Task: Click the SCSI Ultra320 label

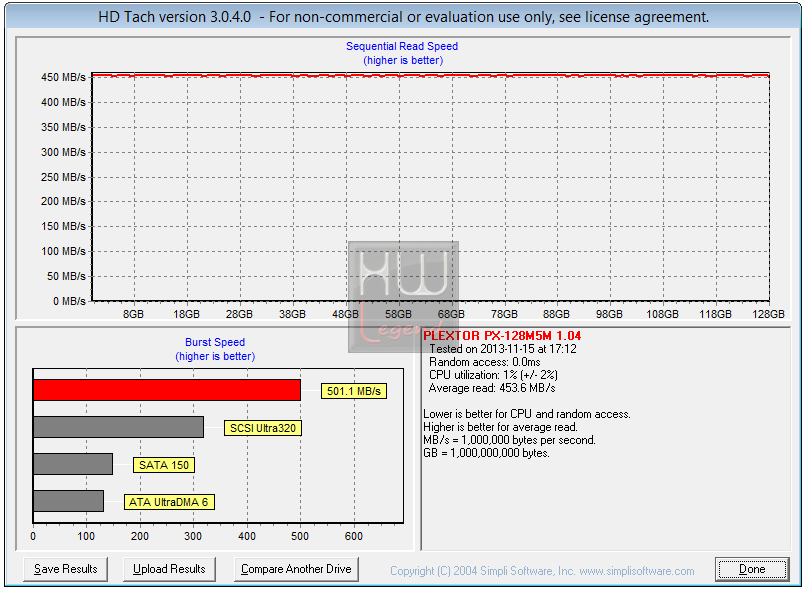Action: 262,428
